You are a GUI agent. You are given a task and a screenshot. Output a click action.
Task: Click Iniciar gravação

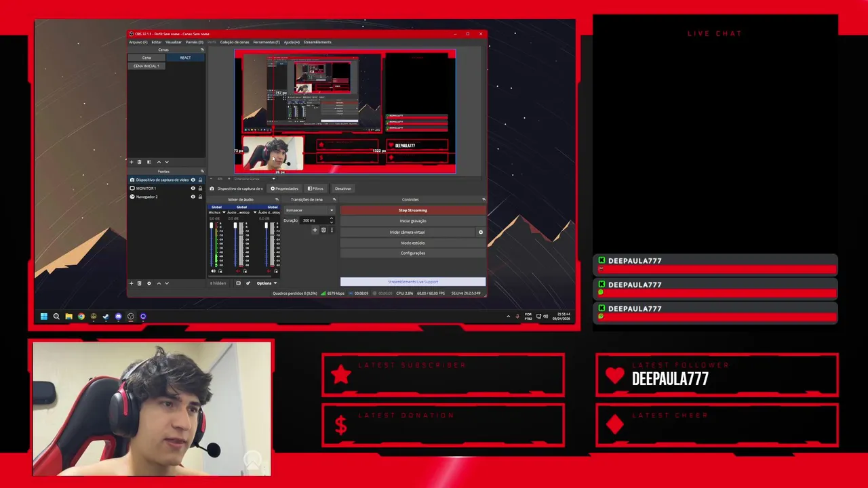[413, 221]
